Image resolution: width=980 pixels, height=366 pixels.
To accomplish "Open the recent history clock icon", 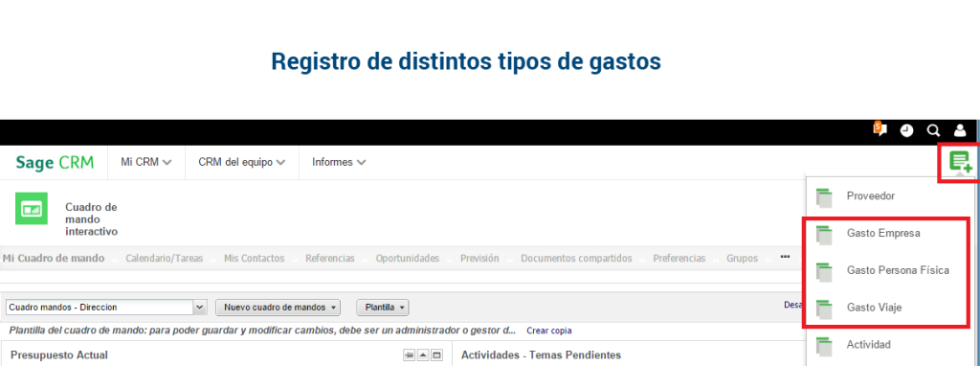I will click(x=906, y=130).
